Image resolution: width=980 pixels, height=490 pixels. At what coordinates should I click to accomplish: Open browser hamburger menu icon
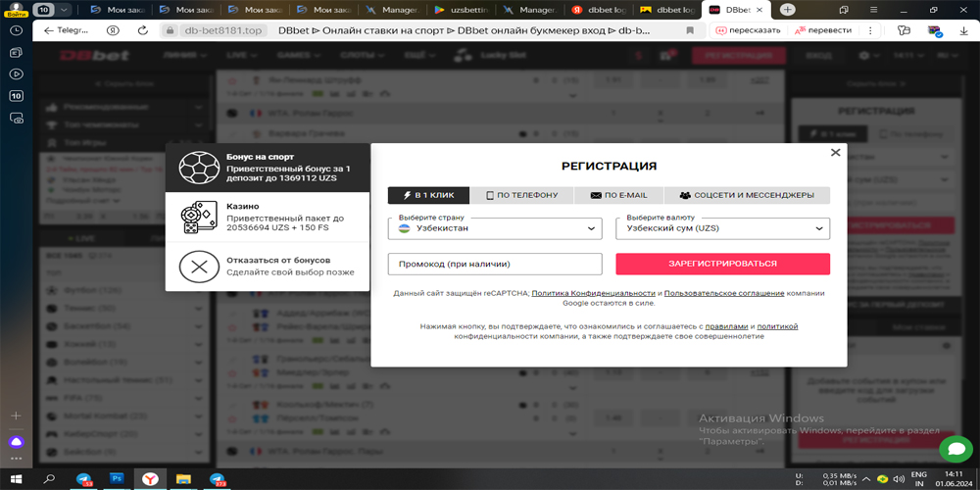(x=873, y=10)
